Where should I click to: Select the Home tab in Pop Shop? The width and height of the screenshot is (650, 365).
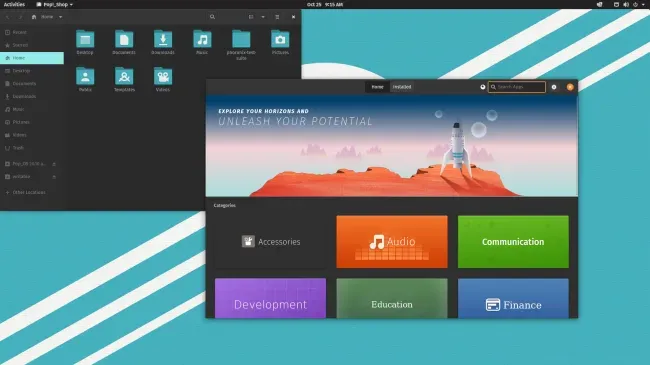click(x=377, y=87)
